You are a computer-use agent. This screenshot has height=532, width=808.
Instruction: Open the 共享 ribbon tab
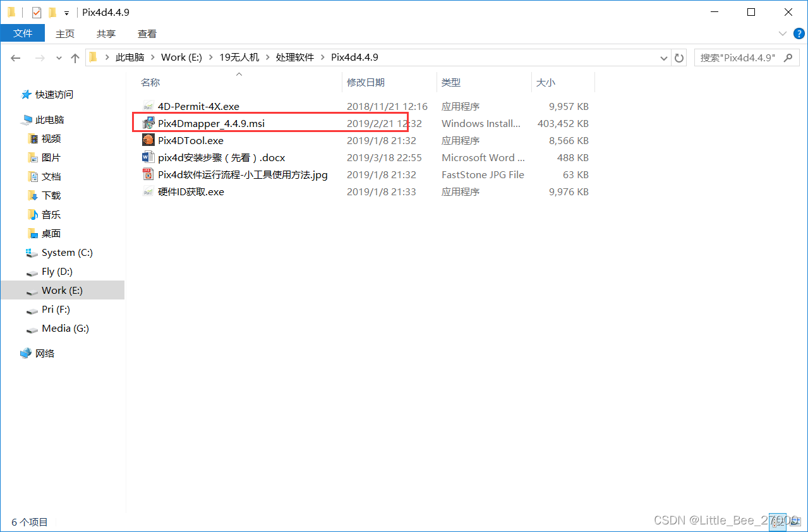click(106, 33)
